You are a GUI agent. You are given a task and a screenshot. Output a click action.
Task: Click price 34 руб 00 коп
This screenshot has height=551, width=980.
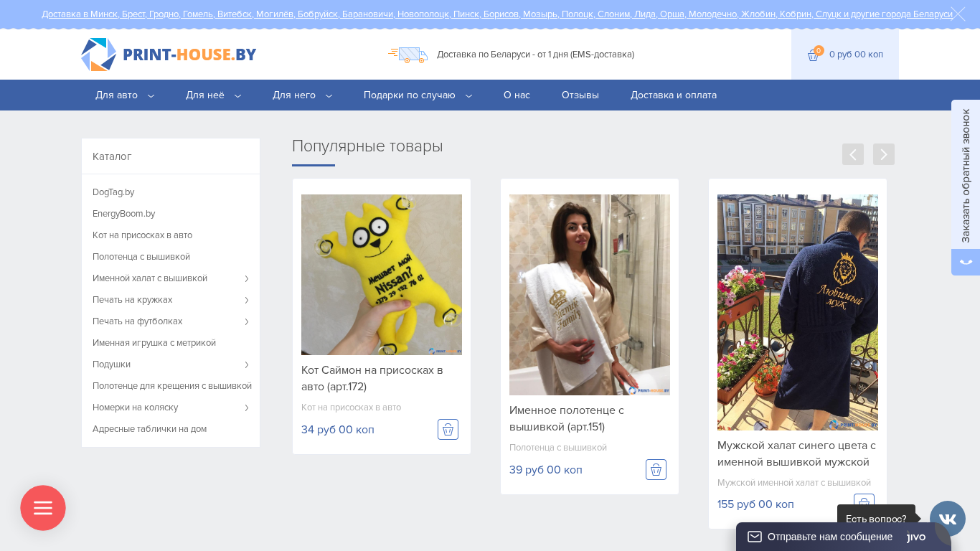point(338,430)
